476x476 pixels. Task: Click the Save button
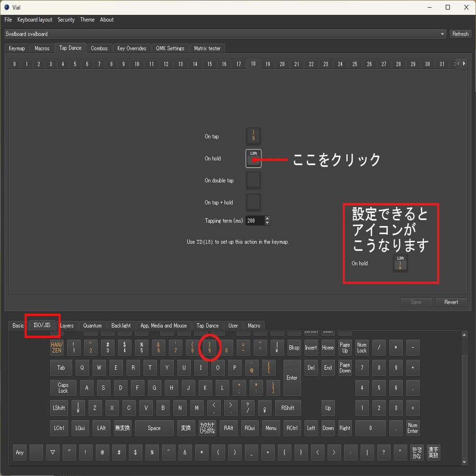[416, 302]
